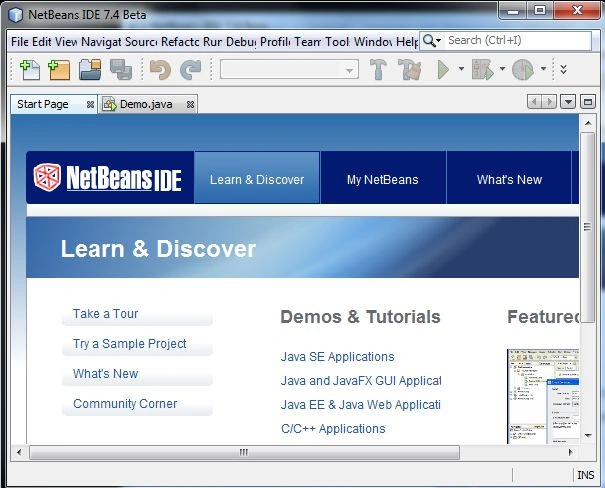605x488 pixels.
Task: Open the Window menu
Action: pyautogui.click(x=373, y=41)
